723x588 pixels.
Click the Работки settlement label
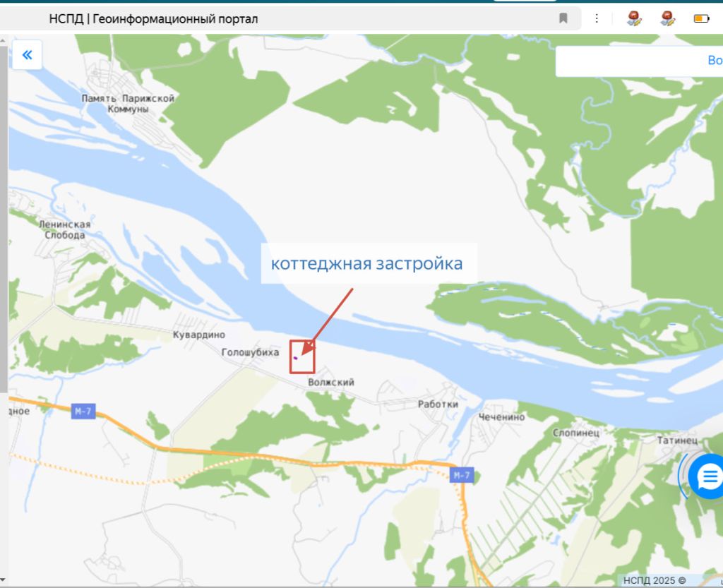438,404
